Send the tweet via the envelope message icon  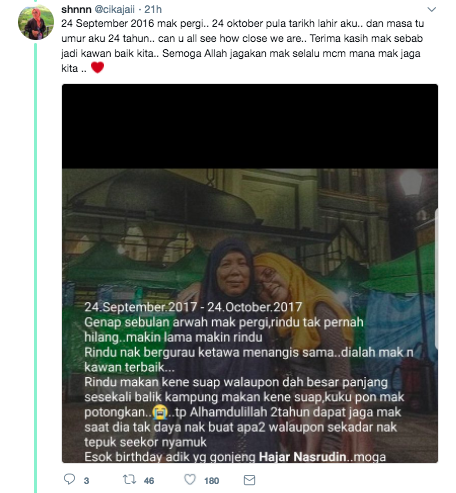[249, 480]
